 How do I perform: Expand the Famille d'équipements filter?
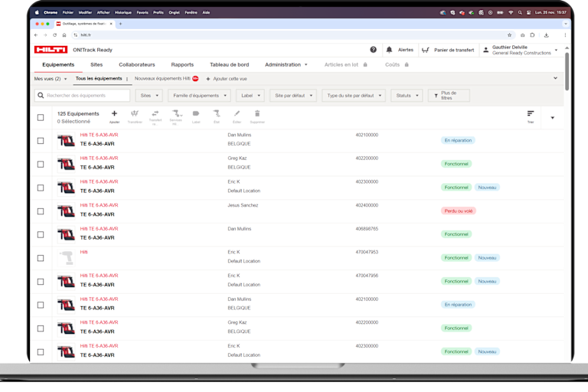(199, 96)
